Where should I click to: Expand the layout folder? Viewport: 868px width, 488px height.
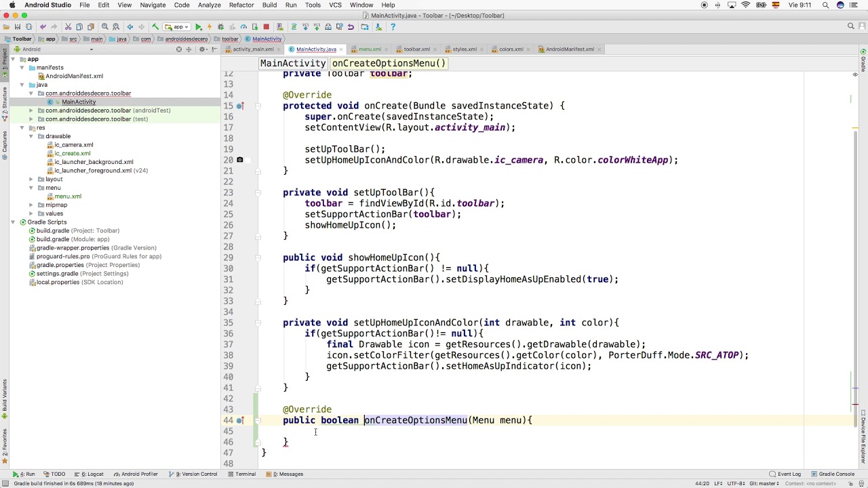pyautogui.click(x=31, y=179)
